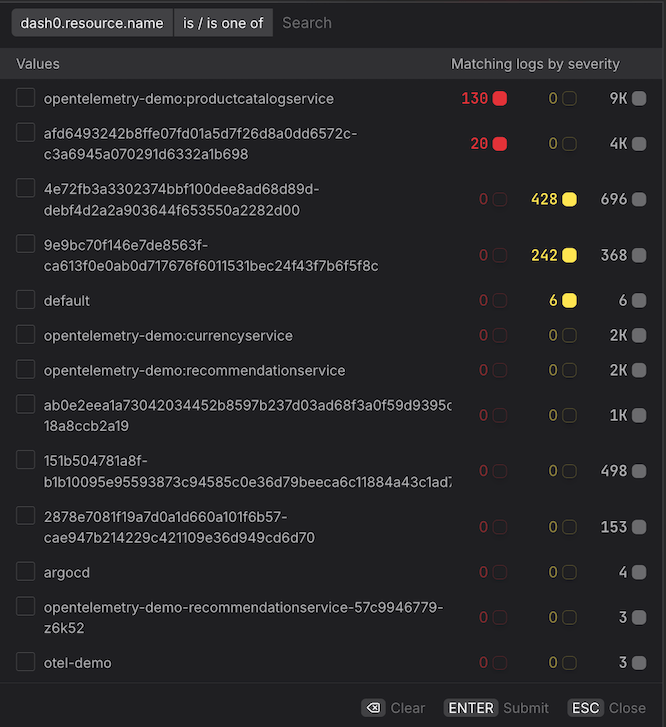The image size is (666, 727).
Task: Click the 'opentelemetry-demo:productcatalogservice' value text
Action: click(x=188, y=99)
